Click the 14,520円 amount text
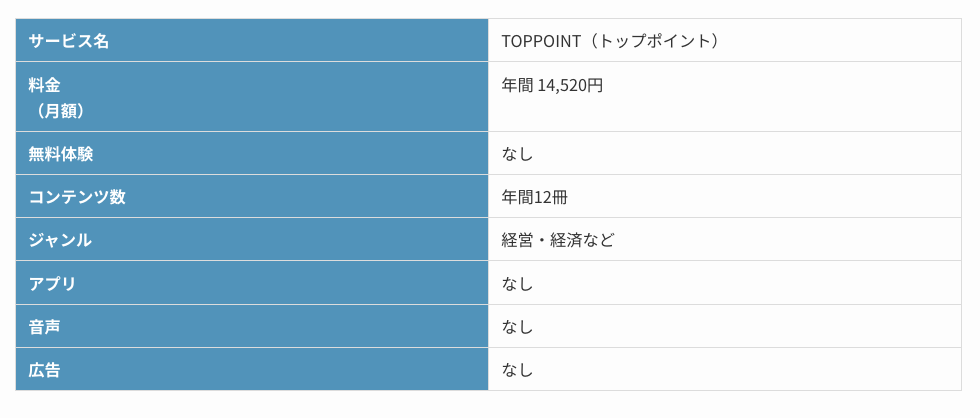 [570, 85]
